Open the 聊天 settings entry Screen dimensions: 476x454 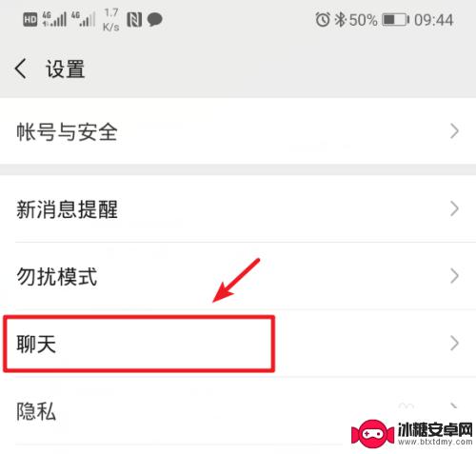pyautogui.click(x=238, y=344)
